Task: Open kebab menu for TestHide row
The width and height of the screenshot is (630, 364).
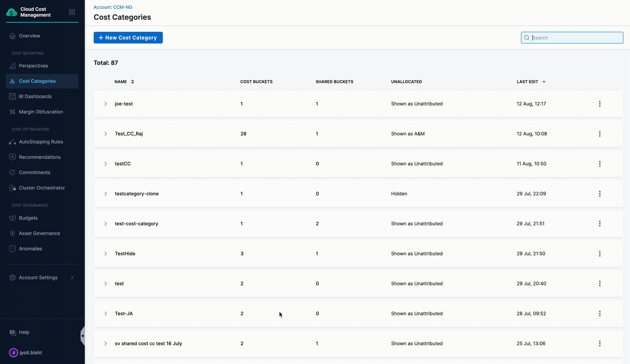Action: (x=599, y=254)
